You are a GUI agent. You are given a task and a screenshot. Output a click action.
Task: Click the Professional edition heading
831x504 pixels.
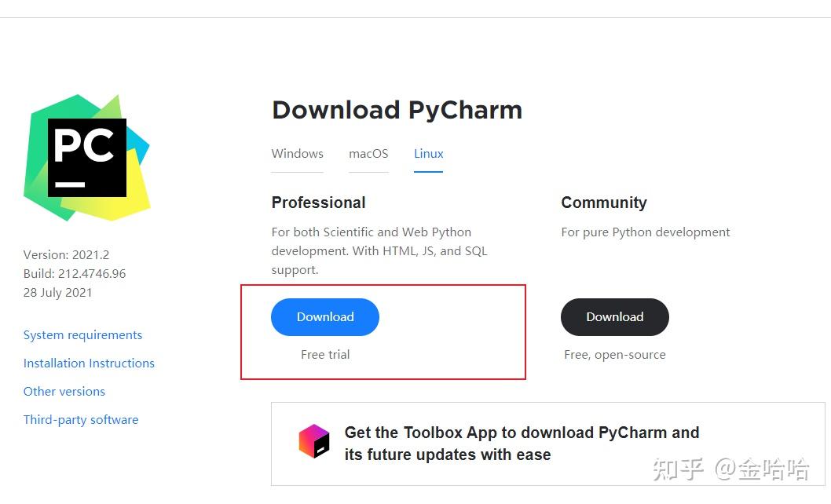318,203
